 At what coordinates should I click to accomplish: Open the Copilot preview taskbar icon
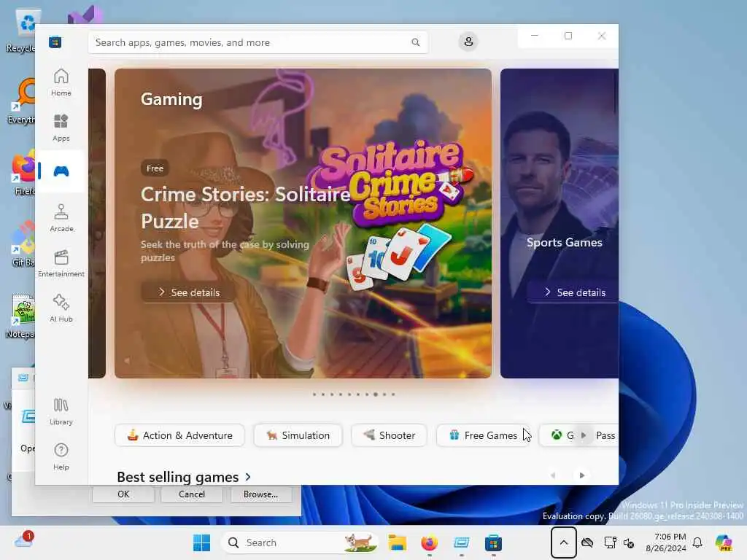click(x=723, y=542)
